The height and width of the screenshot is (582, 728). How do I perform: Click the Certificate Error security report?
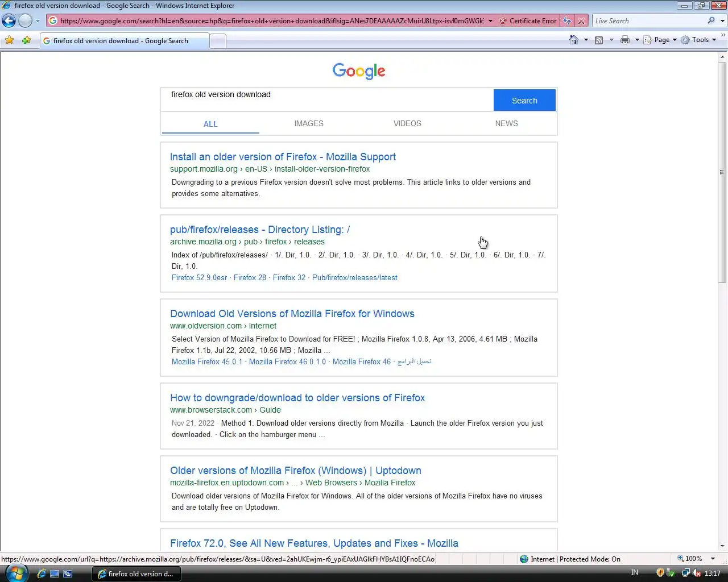click(528, 21)
